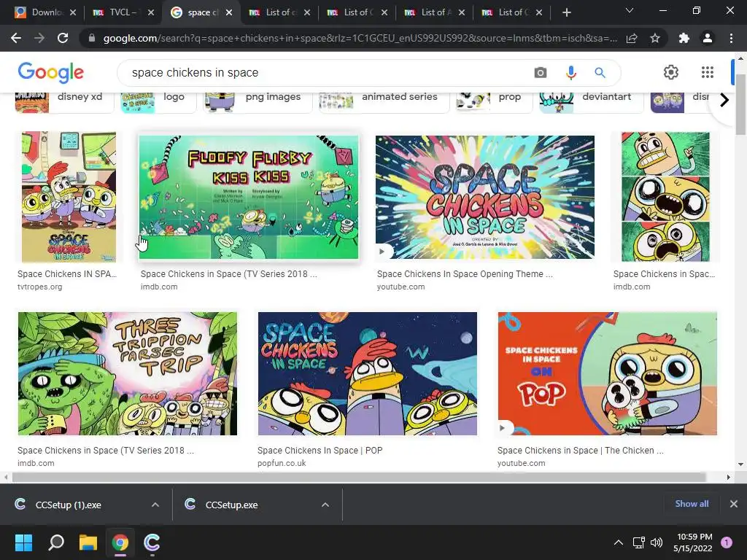The image size is (747, 560).
Task: Click the share page icon in address bar
Action: (x=632, y=38)
